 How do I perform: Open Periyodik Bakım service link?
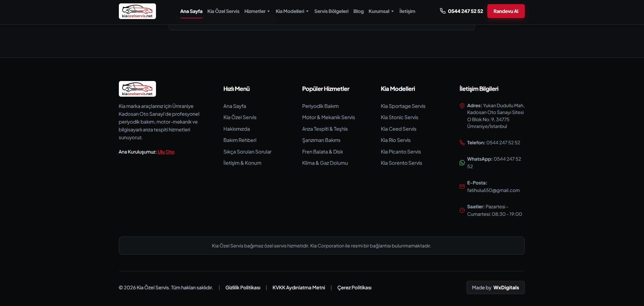320,106
